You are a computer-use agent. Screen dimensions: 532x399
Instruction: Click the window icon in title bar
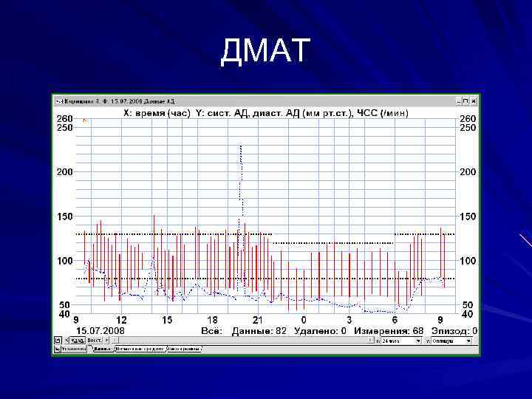58,101
